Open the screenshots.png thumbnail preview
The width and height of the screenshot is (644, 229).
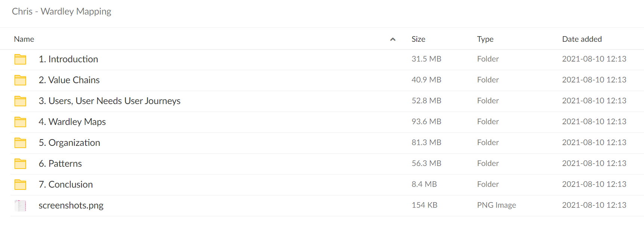coord(20,206)
